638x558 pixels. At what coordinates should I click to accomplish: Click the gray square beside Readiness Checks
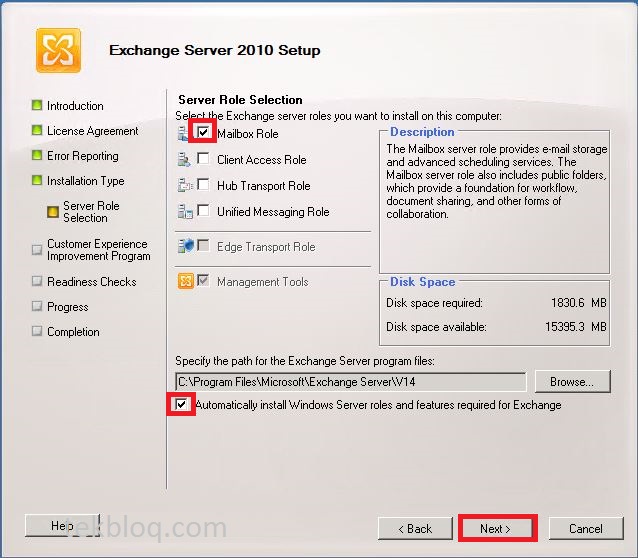tap(37, 281)
